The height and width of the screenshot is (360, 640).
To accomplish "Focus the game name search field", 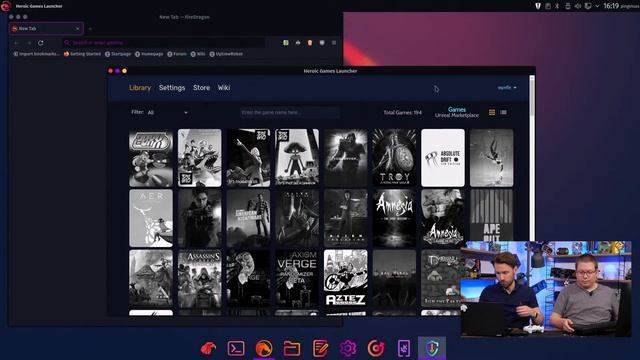I will click(290, 112).
